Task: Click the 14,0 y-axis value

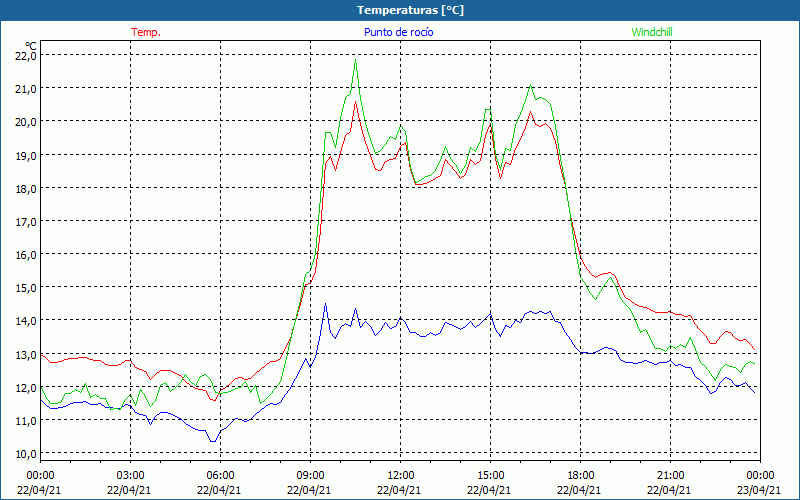Action: [26, 320]
